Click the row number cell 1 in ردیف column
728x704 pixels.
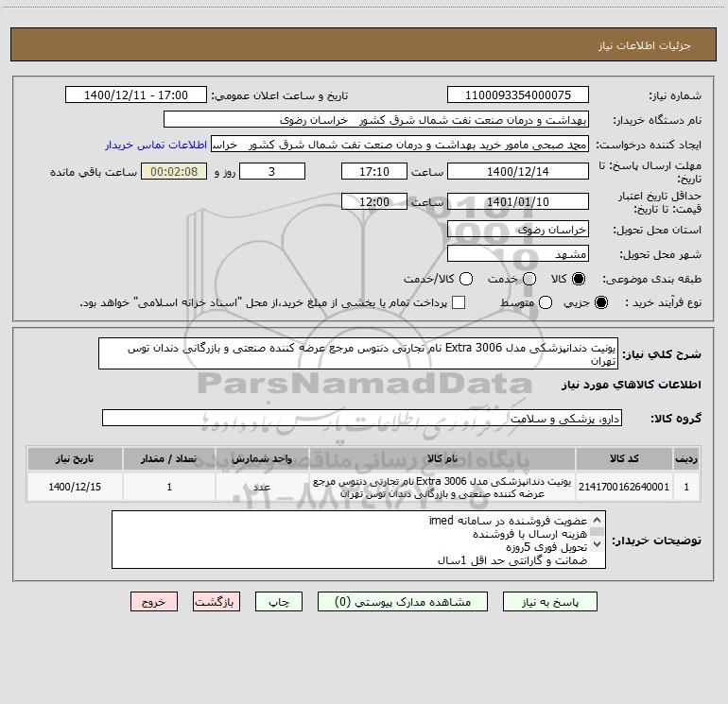pos(686,487)
